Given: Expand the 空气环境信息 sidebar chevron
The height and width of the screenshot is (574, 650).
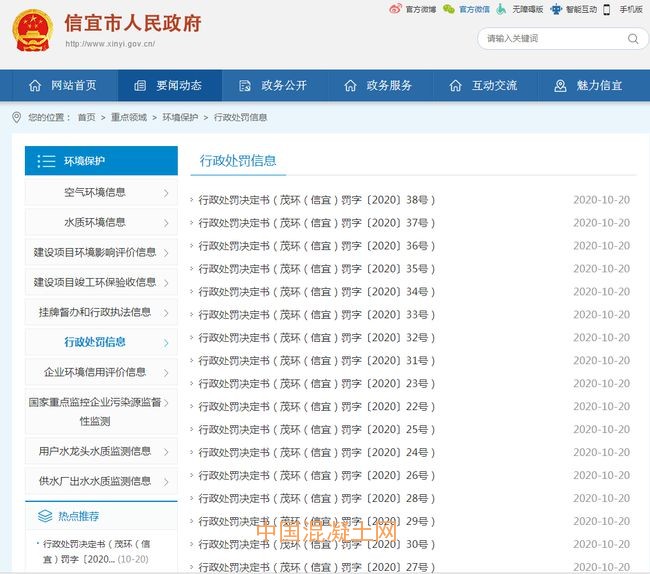Looking at the screenshot, I should click(x=166, y=193).
